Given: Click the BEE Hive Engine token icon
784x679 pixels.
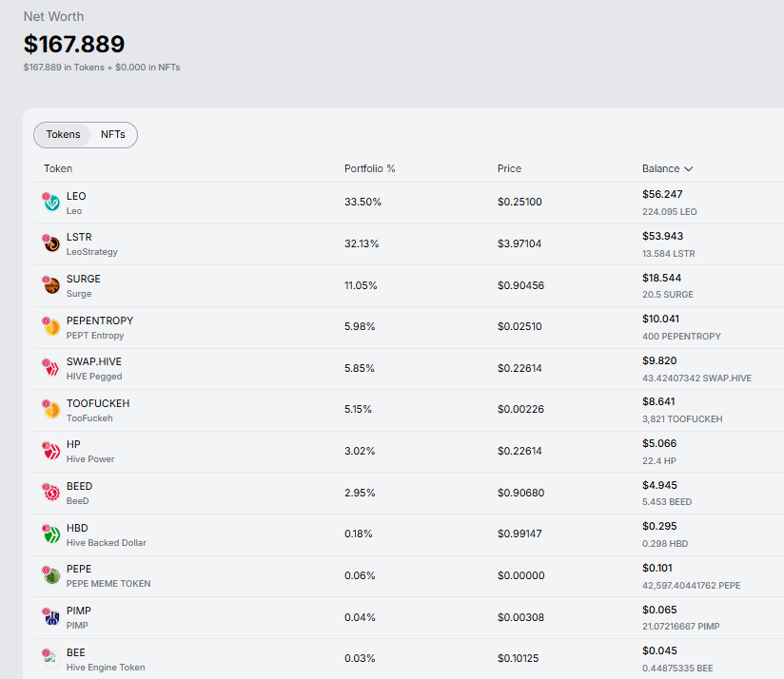Looking at the screenshot, I should (51, 658).
